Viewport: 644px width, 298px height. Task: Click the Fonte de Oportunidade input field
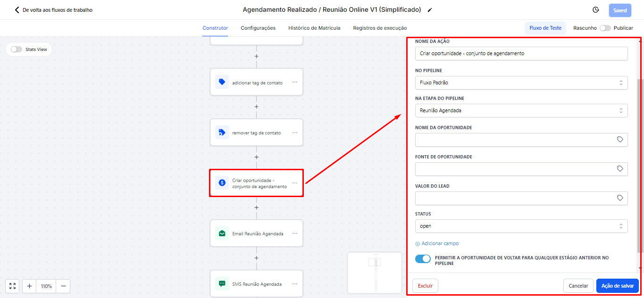pos(514,169)
